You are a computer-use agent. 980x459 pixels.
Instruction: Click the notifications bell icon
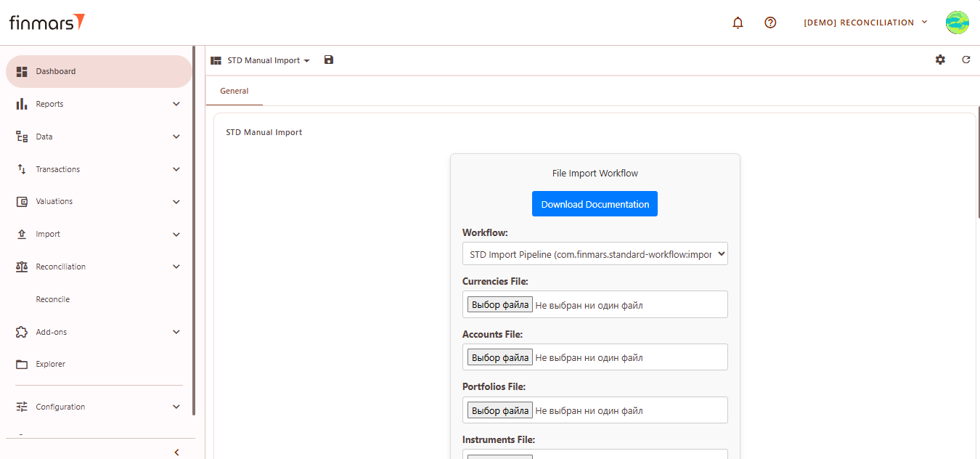point(738,23)
